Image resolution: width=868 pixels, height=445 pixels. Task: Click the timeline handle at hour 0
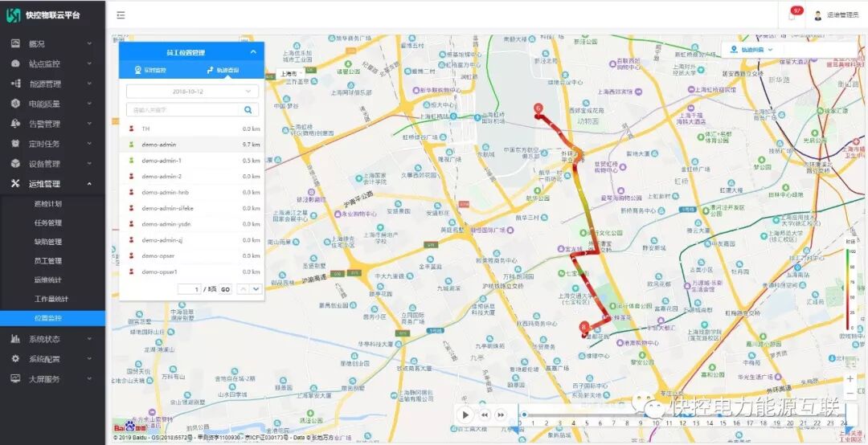coord(524,414)
